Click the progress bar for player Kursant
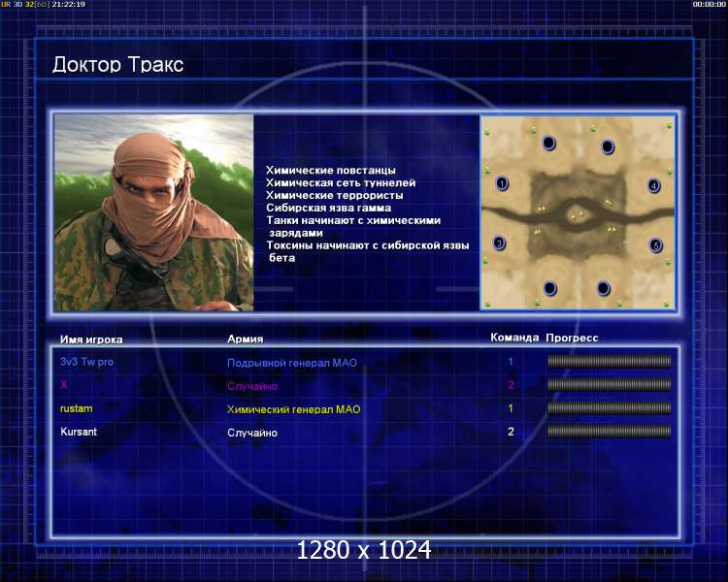 [x=610, y=432]
